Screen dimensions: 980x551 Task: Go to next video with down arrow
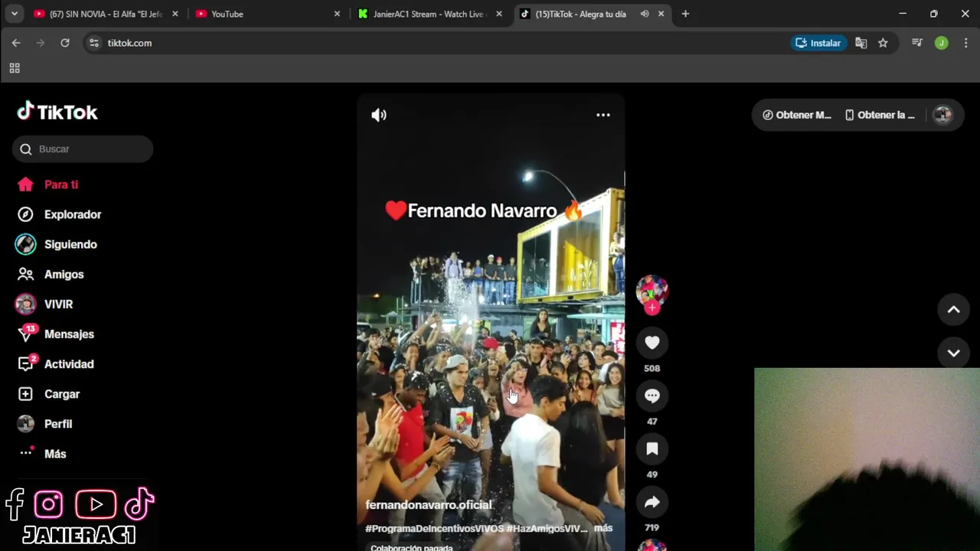coord(954,353)
